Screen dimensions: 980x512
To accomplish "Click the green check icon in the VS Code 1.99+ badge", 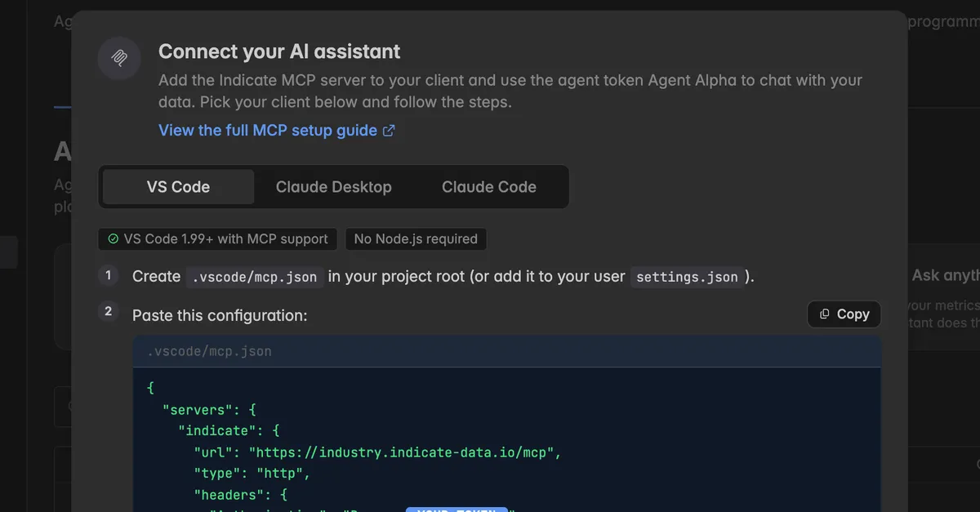I will point(113,239).
